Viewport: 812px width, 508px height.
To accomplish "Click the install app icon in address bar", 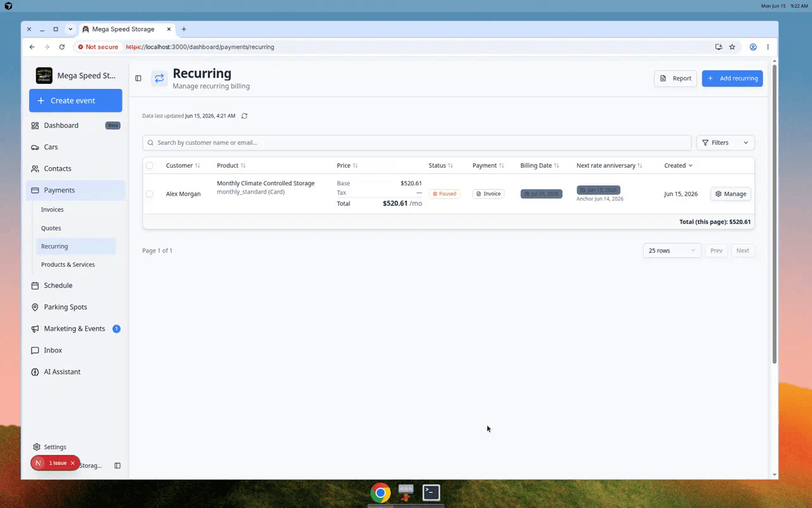I will coord(719,47).
